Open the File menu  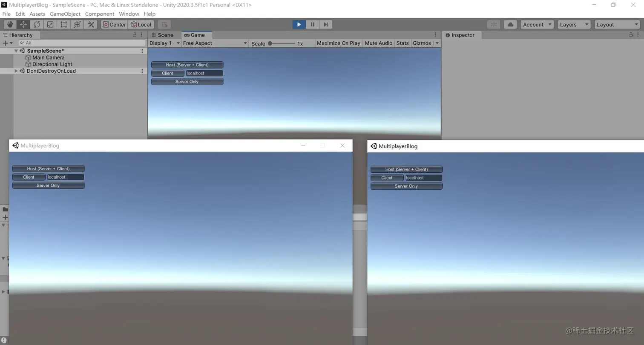[6, 14]
